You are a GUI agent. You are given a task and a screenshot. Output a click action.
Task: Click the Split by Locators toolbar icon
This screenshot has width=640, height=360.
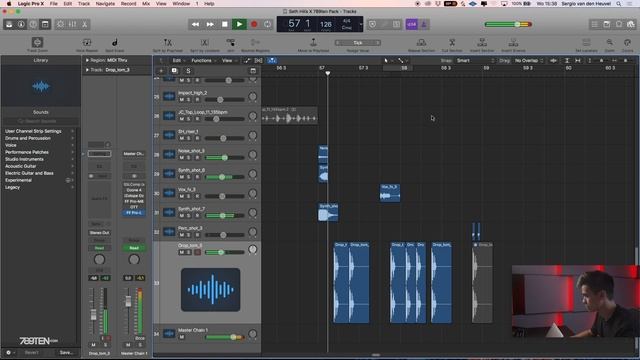pyautogui.click(x=204, y=42)
